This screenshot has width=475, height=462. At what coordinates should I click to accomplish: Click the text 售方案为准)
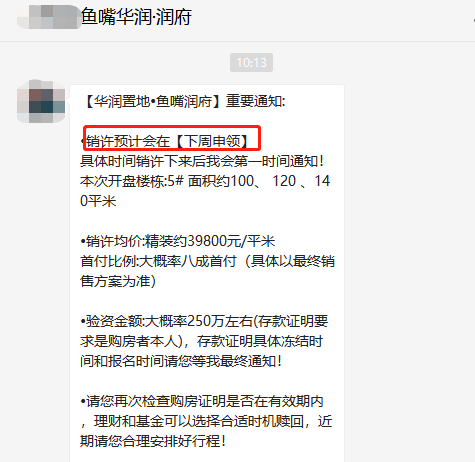118,281
